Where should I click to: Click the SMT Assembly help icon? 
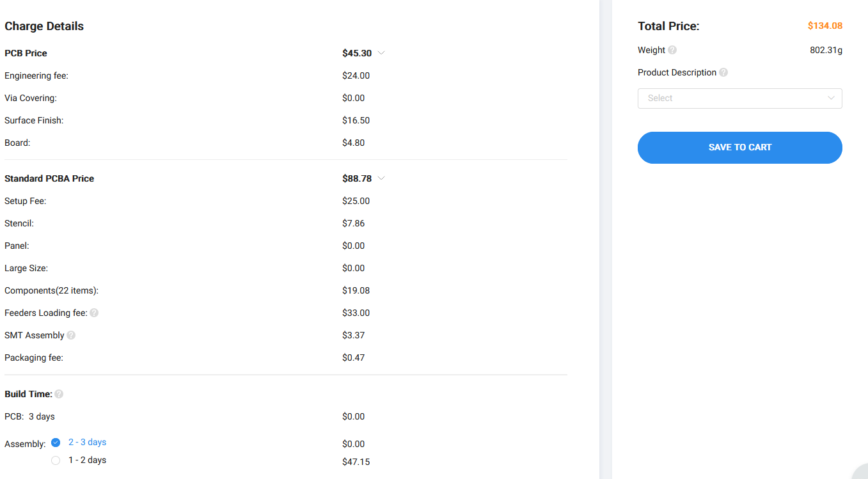[71, 335]
